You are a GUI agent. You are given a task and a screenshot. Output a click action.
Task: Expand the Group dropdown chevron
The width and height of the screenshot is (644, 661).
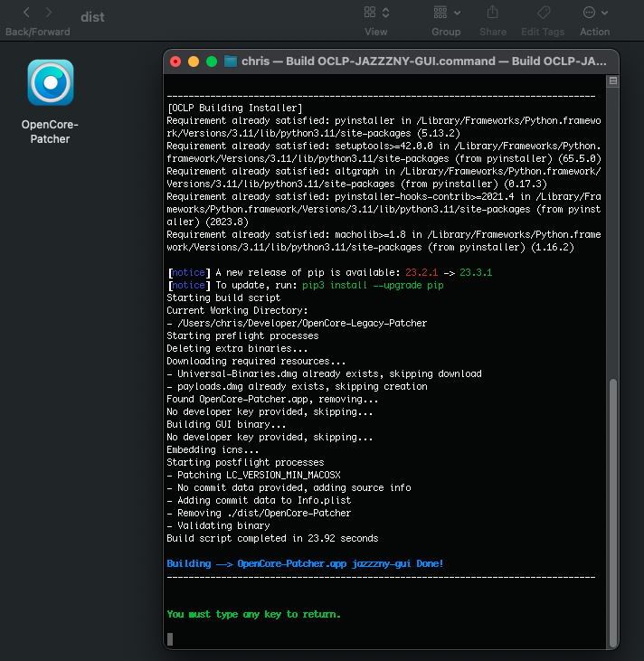point(457,13)
